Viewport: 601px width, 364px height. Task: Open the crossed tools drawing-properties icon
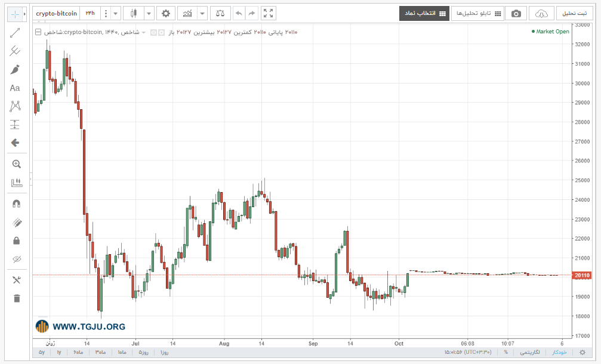click(x=16, y=280)
